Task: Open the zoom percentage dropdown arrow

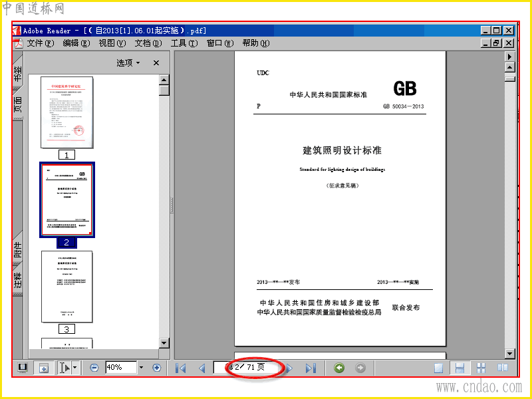Action: click(x=142, y=368)
